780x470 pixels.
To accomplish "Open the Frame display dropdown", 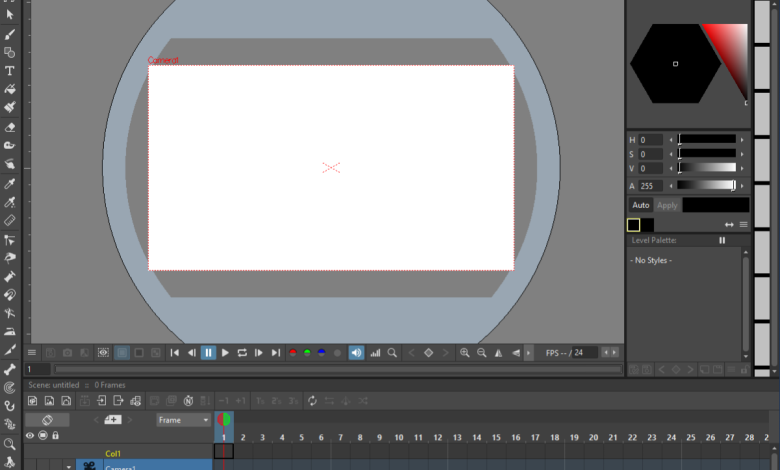I will (183, 420).
